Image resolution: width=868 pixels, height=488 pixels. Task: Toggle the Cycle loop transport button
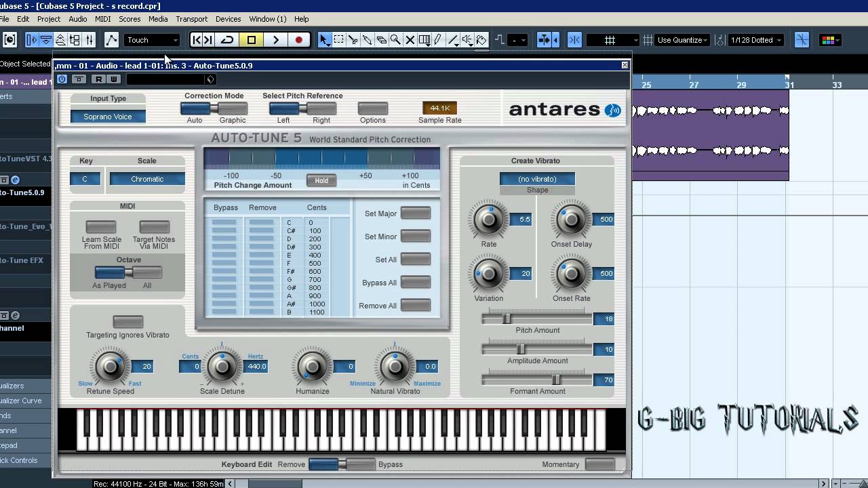pos(227,40)
